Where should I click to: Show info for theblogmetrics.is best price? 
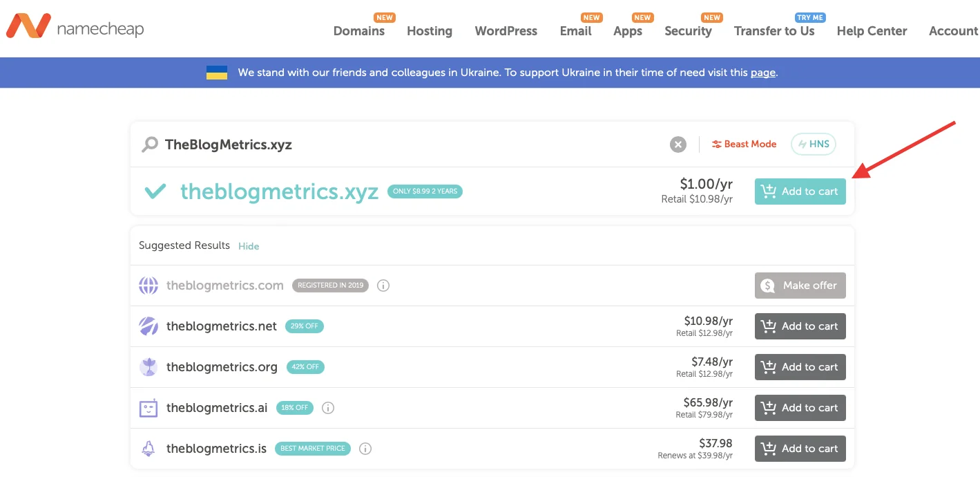pos(366,449)
